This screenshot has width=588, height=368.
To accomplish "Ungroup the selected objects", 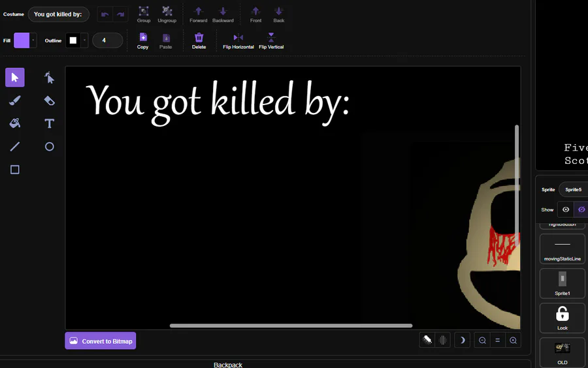I will pyautogui.click(x=167, y=14).
